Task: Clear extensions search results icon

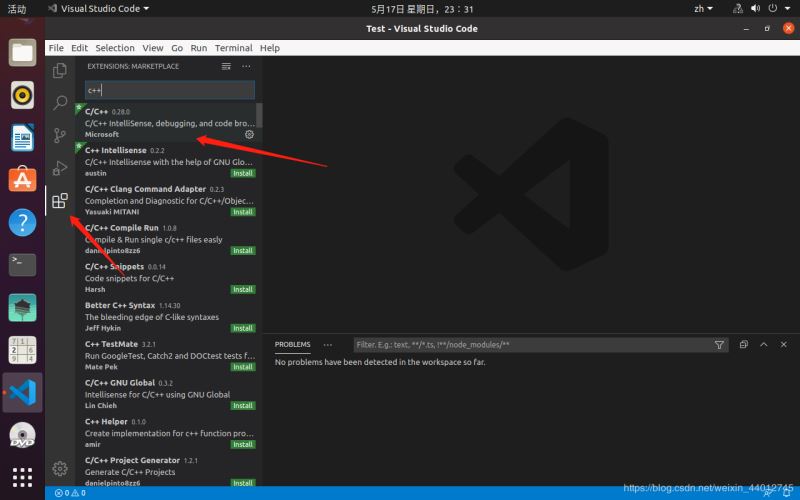Action: (x=226, y=66)
